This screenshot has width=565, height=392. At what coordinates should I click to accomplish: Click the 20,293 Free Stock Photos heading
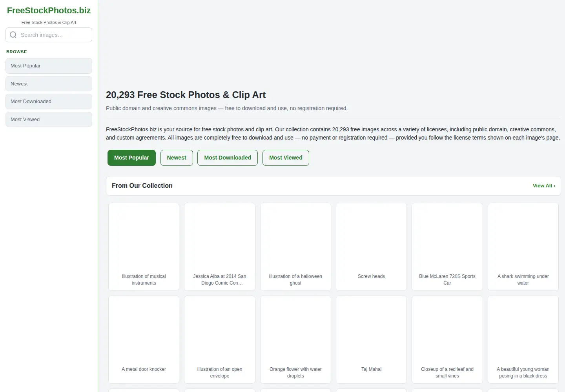click(186, 95)
